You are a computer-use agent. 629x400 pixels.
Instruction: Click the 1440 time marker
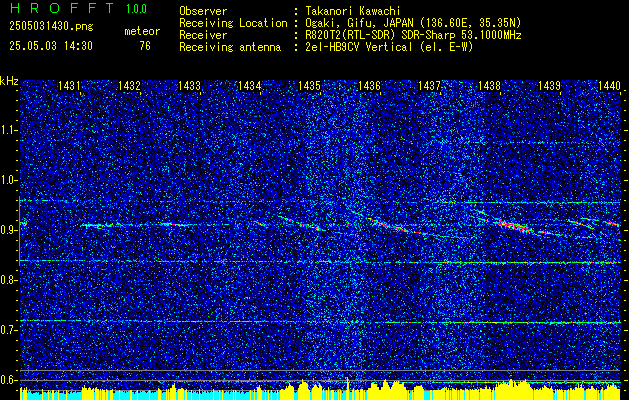(x=609, y=85)
